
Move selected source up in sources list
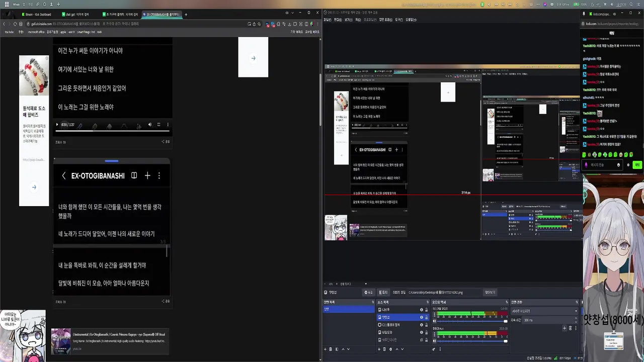click(397, 349)
